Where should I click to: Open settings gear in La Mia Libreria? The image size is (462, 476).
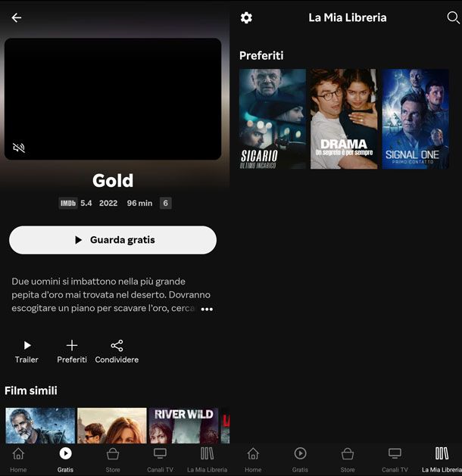(246, 17)
